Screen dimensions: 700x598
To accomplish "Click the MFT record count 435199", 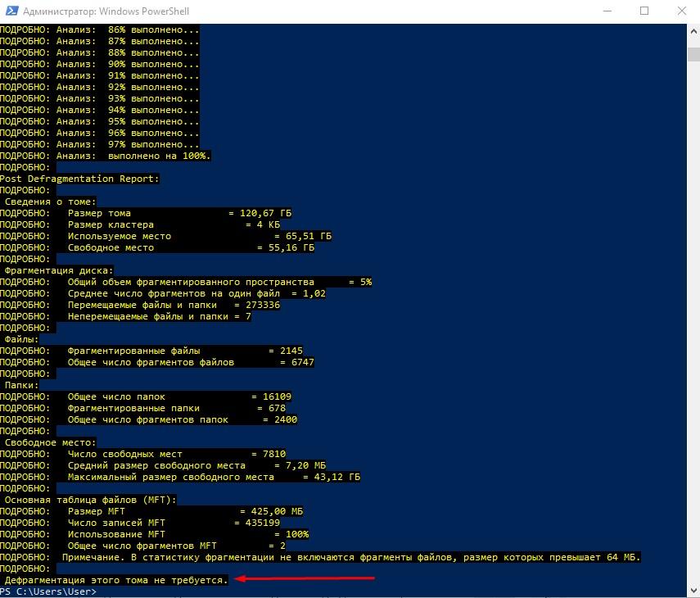I will [263, 523].
